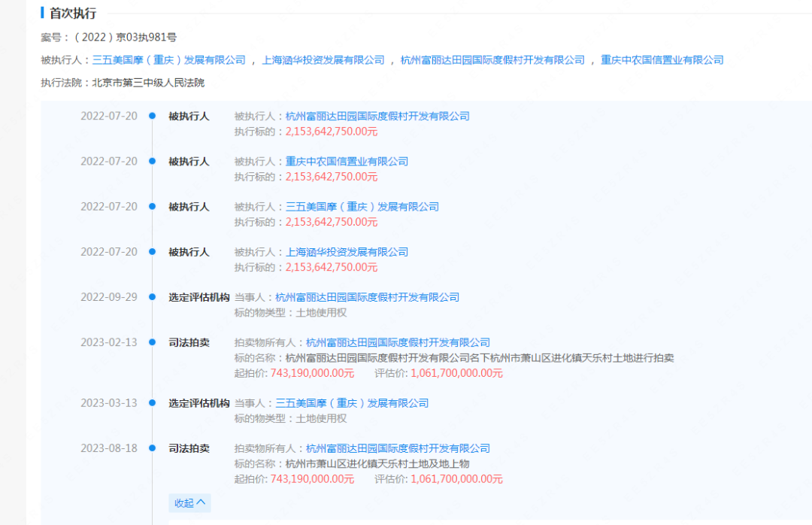Open 杭州富丽达田园国际度假村开发有限公司 link in top 被执行人 list
Screen dimensions: 812x525
pos(492,60)
